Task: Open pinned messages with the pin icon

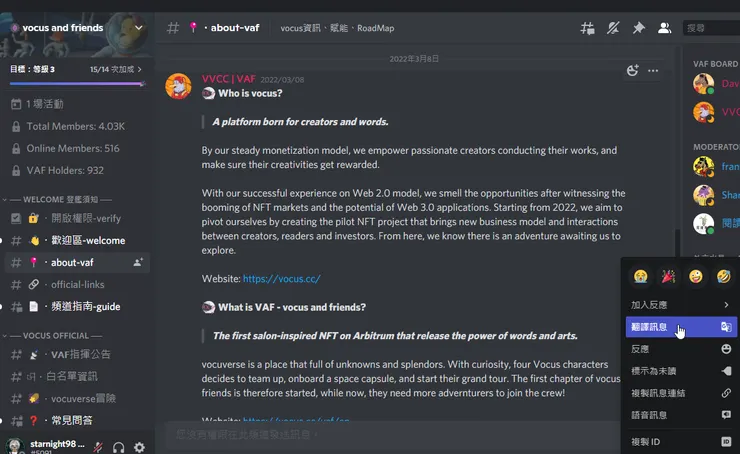Action: (x=639, y=28)
